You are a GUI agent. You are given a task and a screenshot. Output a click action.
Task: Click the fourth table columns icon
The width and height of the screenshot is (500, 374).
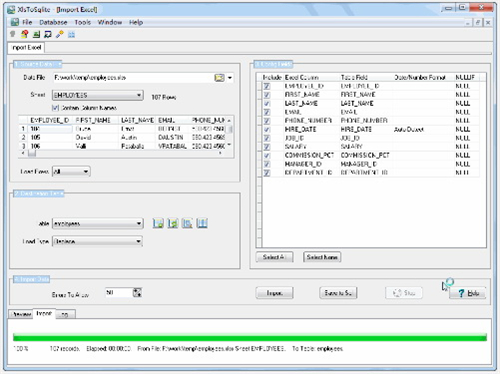pos(202,223)
